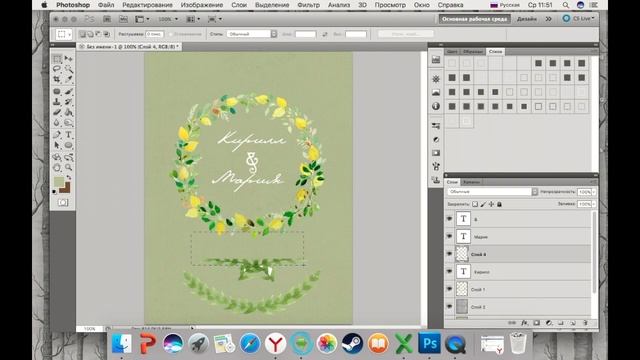Viewport: 640px width, 360px height.
Task: Select the Horizontal Type tool
Action: pos(69,135)
